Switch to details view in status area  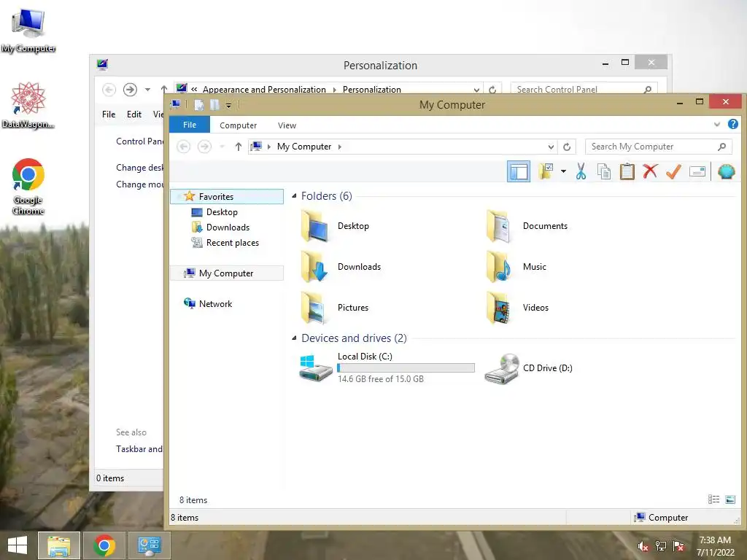point(713,499)
